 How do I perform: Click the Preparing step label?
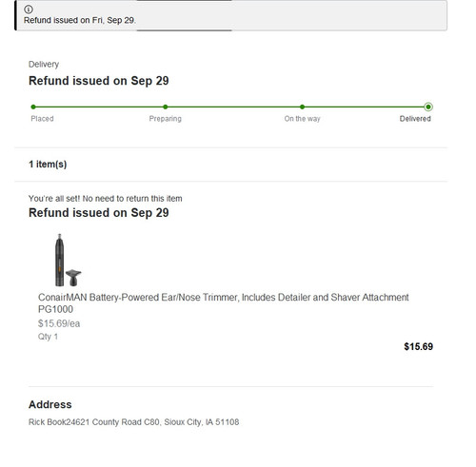click(x=166, y=119)
